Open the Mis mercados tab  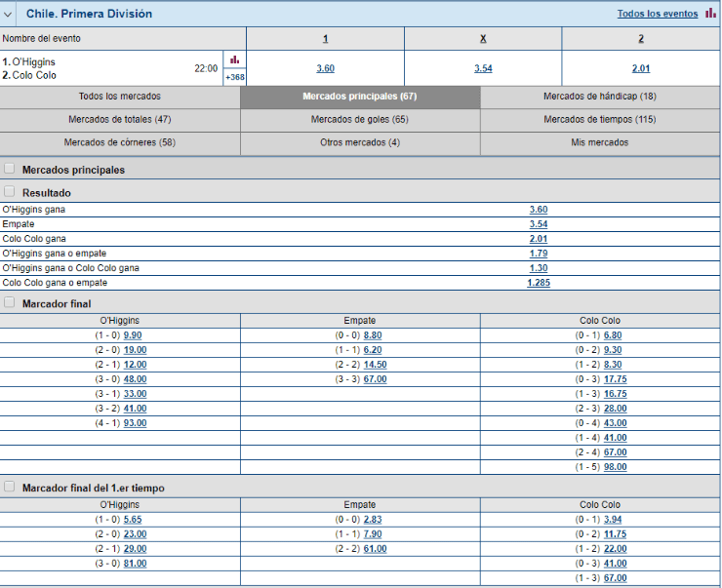click(600, 142)
